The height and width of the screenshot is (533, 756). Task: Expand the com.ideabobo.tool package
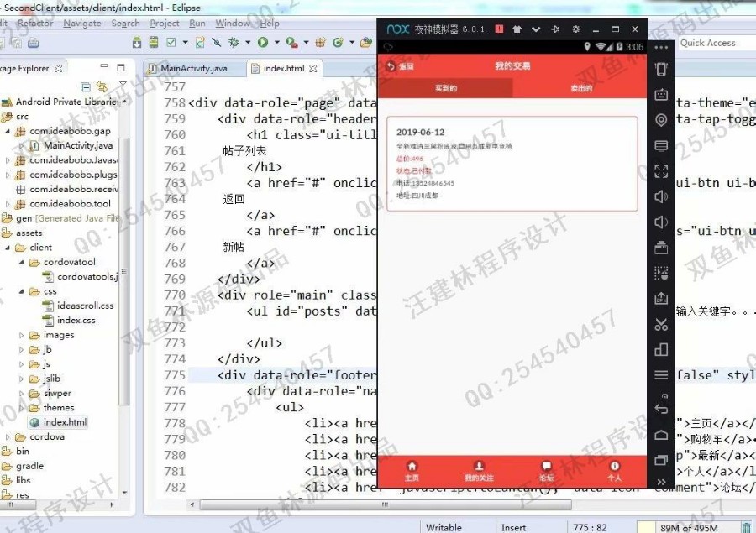(x=8, y=204)
